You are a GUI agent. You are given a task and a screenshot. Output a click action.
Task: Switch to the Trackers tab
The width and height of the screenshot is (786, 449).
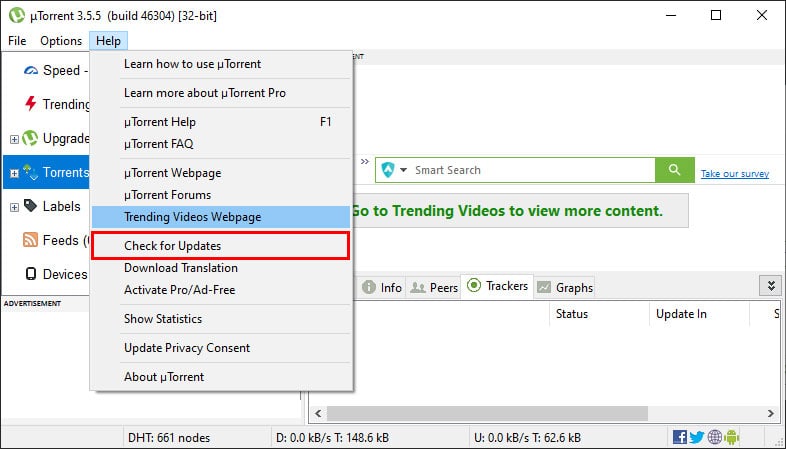coord(497,286)
